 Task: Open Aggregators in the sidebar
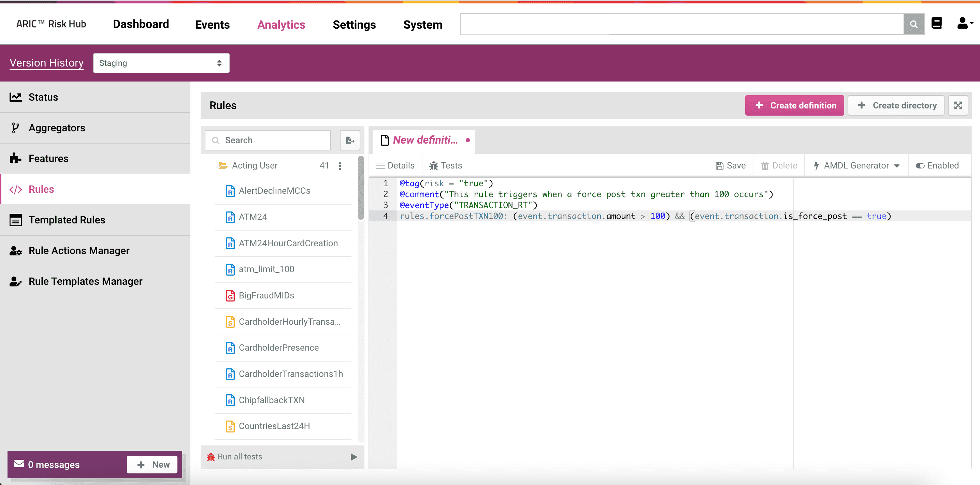tap(95, 128)
